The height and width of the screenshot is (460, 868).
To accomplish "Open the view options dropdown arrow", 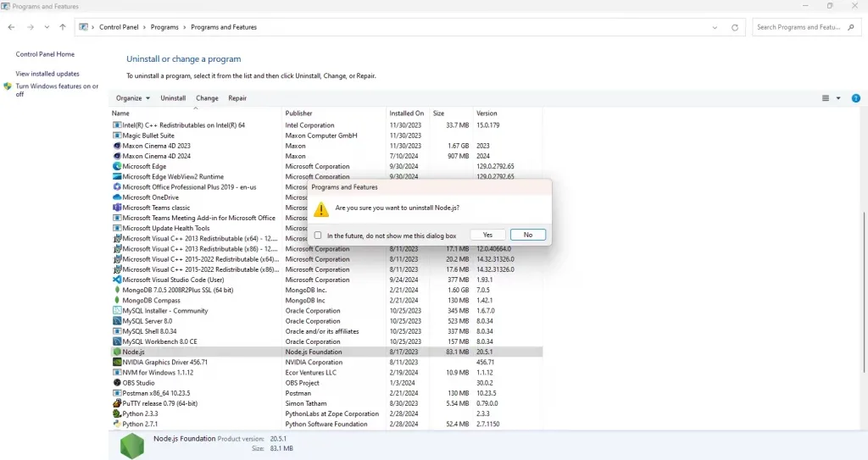I will pyautogui.click(x=838, y=98).
